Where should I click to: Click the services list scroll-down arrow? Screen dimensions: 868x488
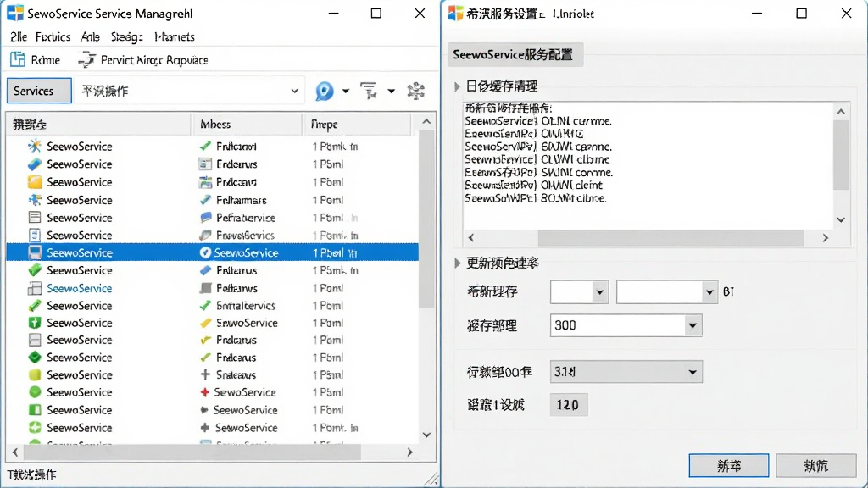(426, 435)
